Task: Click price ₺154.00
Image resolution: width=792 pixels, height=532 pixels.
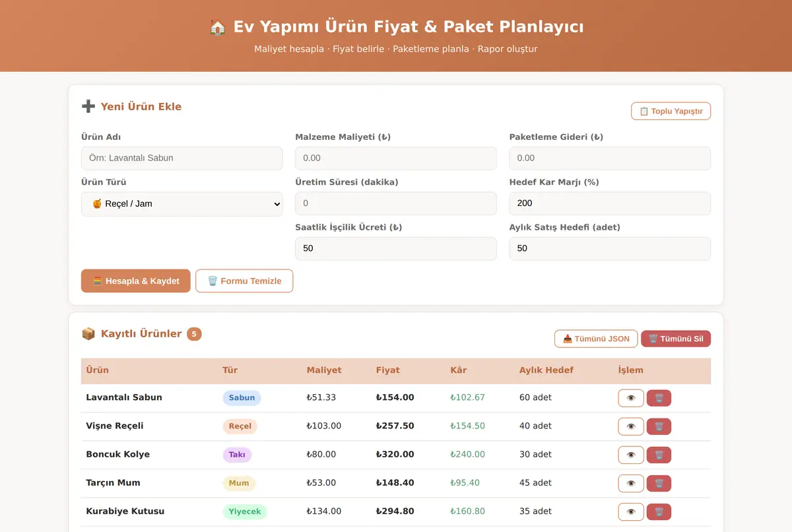Action: pyautogui.click(x=395, y=397)
